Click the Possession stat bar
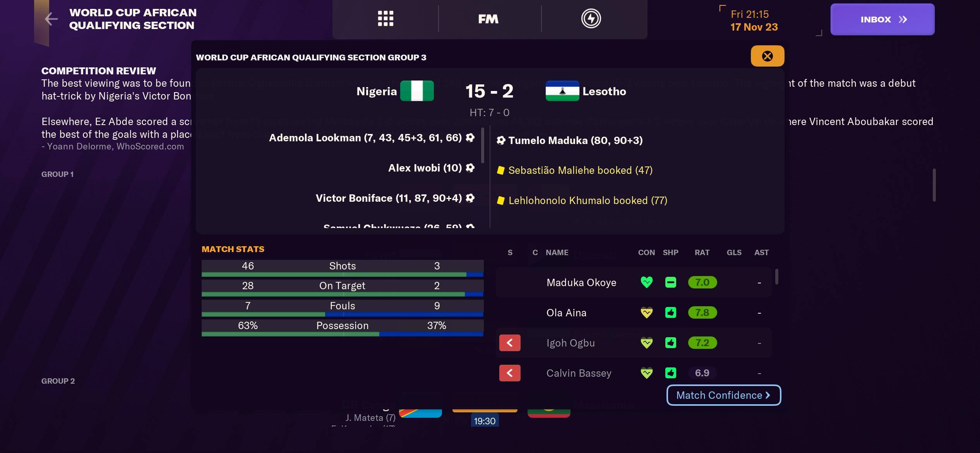 point(342,328)
